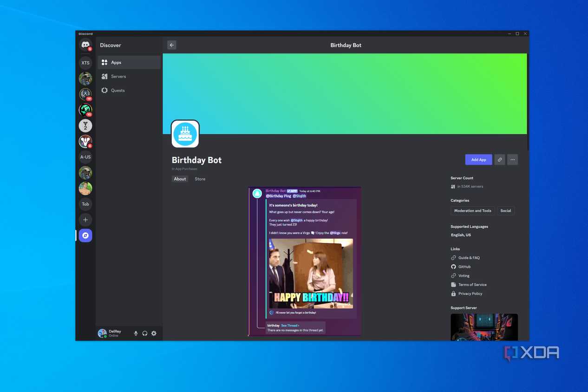The height and width of the screenshot is (392, 588).
Task: Open user settings gear
Action: 154,333
